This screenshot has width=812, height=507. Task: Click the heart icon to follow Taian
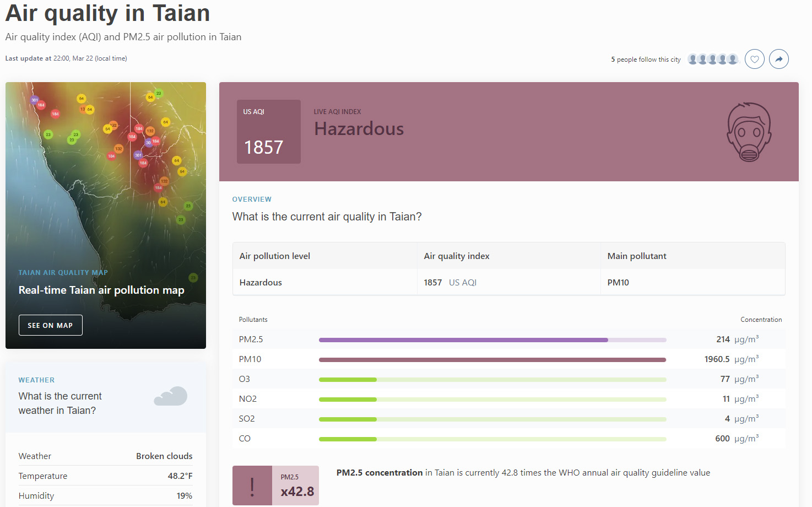point(754,59)
